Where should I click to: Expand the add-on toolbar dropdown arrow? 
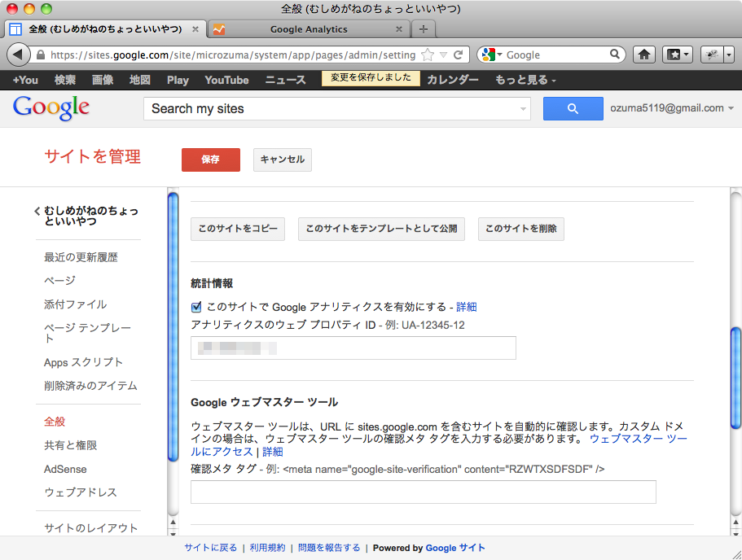tap(729, 55)
